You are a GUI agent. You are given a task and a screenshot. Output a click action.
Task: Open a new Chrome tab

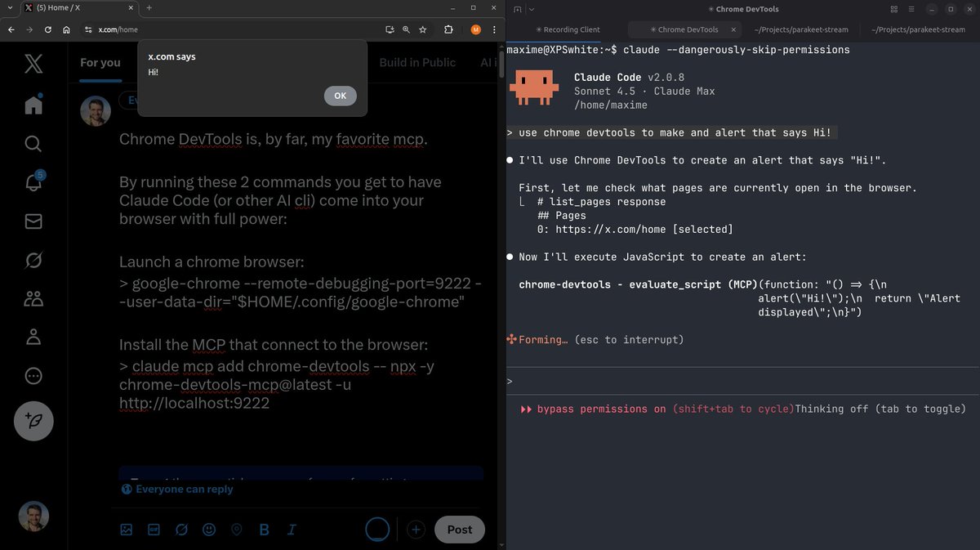point(149,7)
